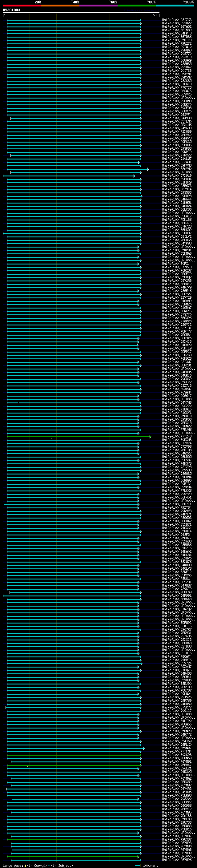
Task: Click the arrowhead ending the B8AYH0 alignment
Action: pos(148,169)
